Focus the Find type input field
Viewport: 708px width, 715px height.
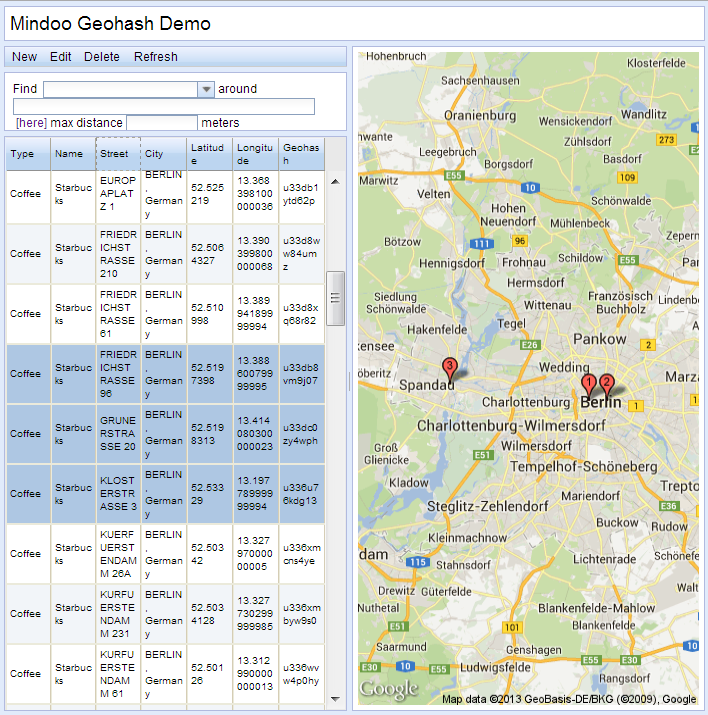point(120,89)
